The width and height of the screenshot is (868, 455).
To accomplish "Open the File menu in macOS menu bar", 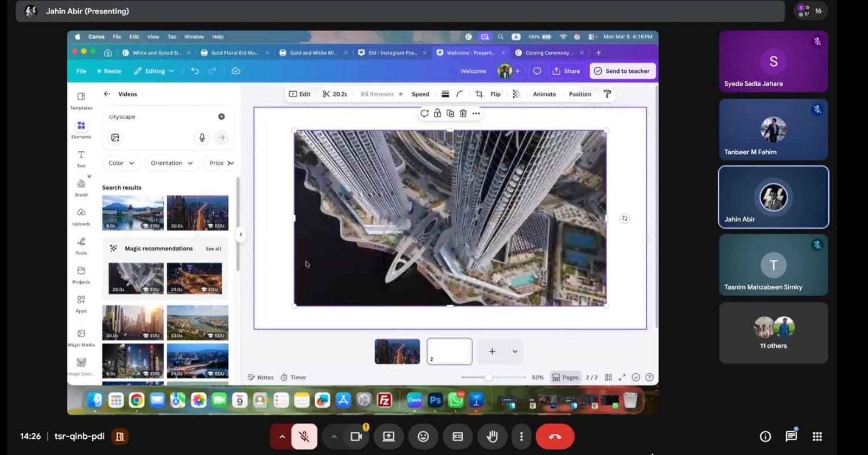I will pyautogui.click(x=117, y=37).
